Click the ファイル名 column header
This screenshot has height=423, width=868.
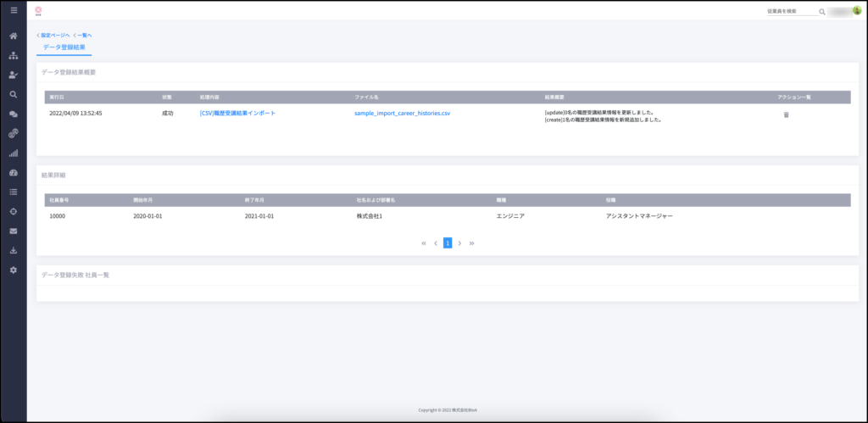coord(366,97)
